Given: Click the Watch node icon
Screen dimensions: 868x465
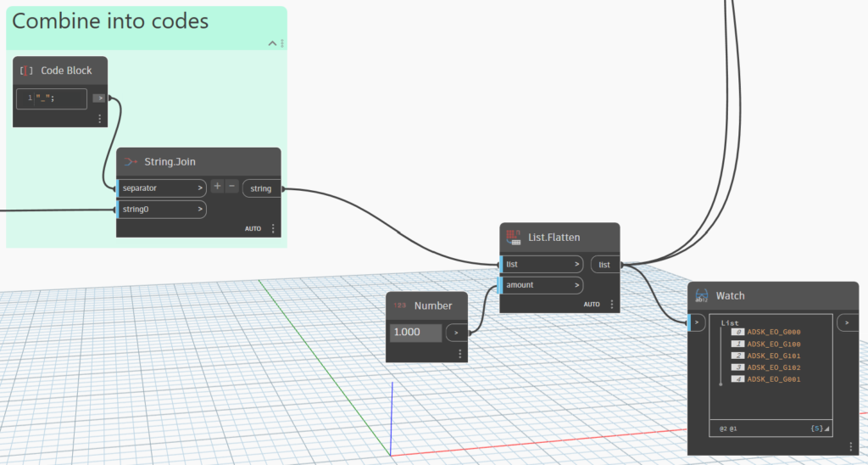Looking at the screenshot, I should point(701,295).
